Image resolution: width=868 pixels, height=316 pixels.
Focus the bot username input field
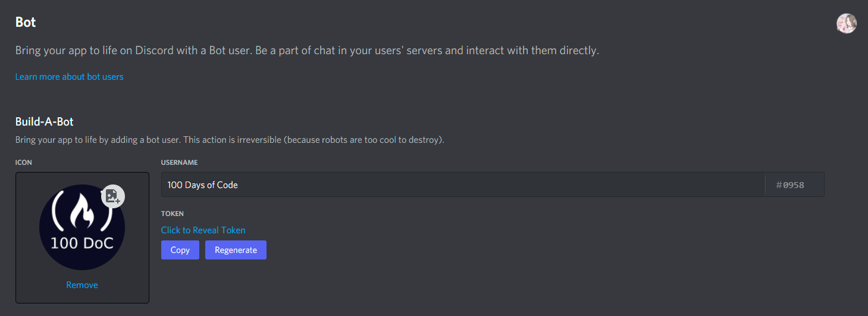click(462, 185)
